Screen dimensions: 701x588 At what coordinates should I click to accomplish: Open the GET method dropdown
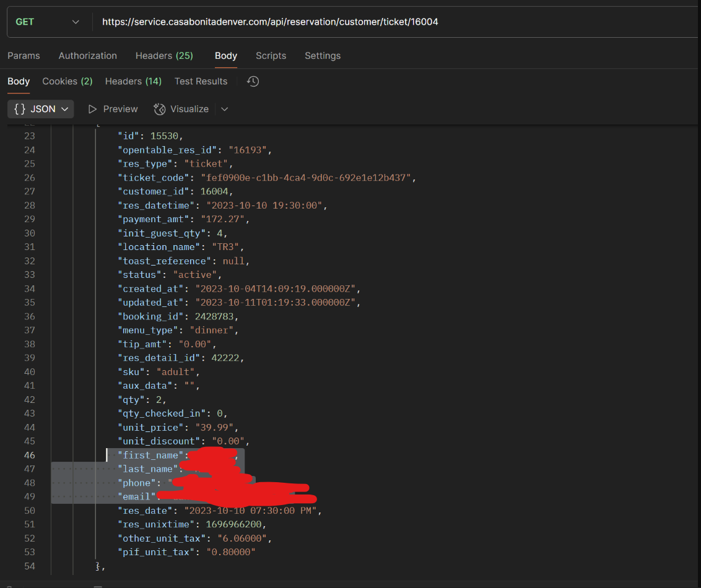48,22
